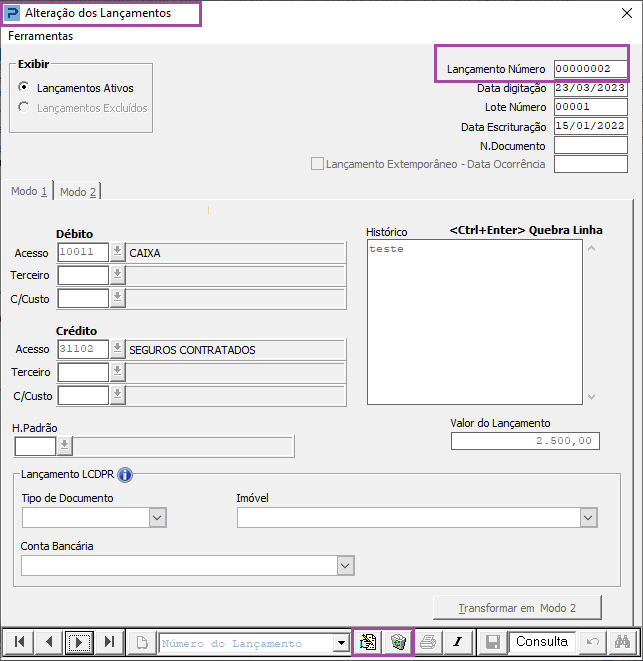The width and height of the screenshot is (643, 661).
Task: Click the printer icon
Action: pos(428,642)
